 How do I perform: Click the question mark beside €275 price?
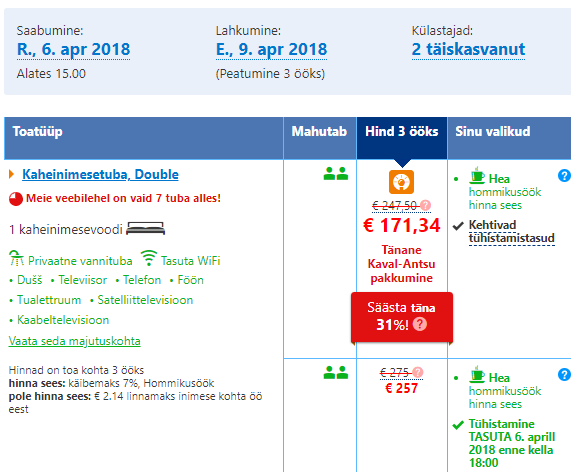(x=418, y=372)
